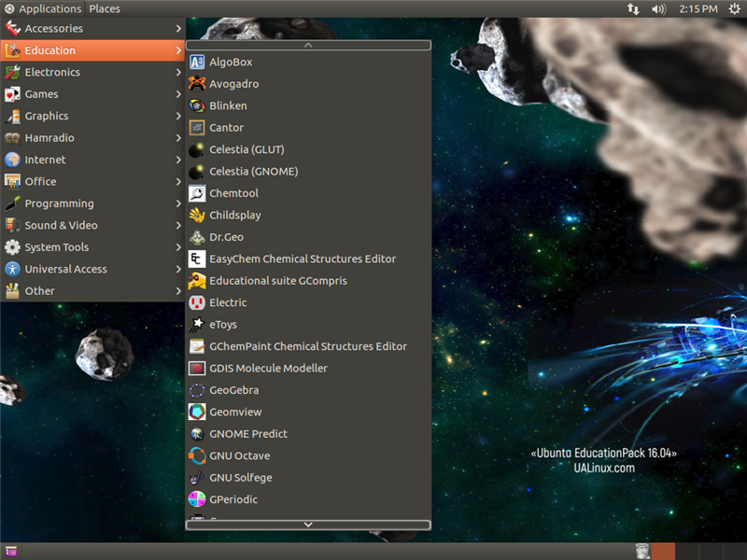
Task: Launch EasyChem Chemical Structures Editor entry
Action: [308, 259]
